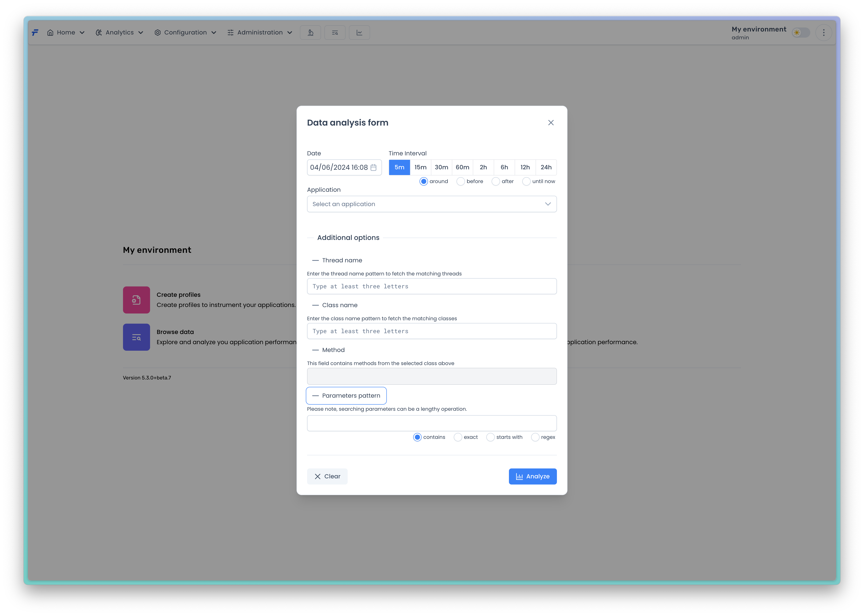864x616 pixels.
Task: Open the calendar picker in Date field
Action: [x=373, y=167]
